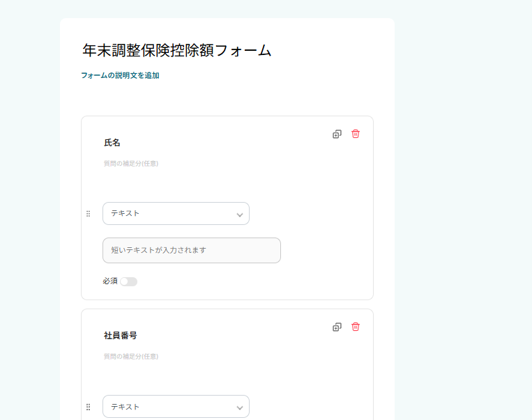This screenshot has width=532, height=420.
Task: Open the テキスト type dropdown under 氏名
Action: point(176,214)
